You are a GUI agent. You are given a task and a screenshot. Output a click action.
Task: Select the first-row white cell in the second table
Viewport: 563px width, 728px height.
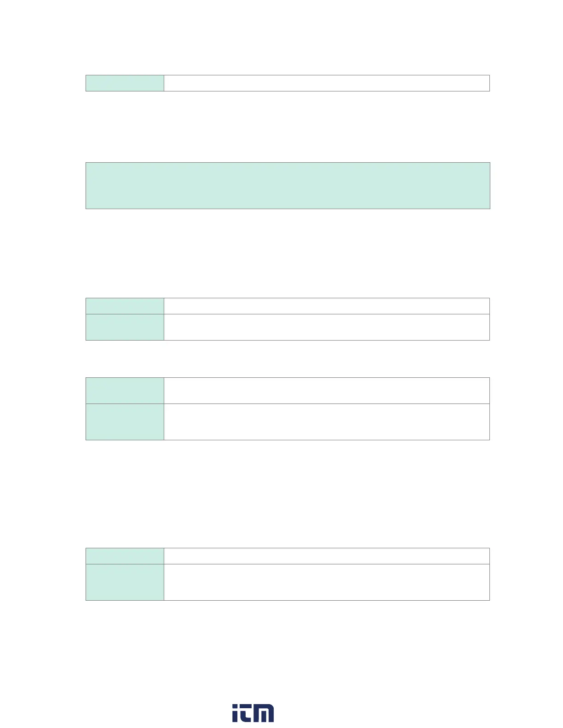pyautogui.click(x=327, y=306)
